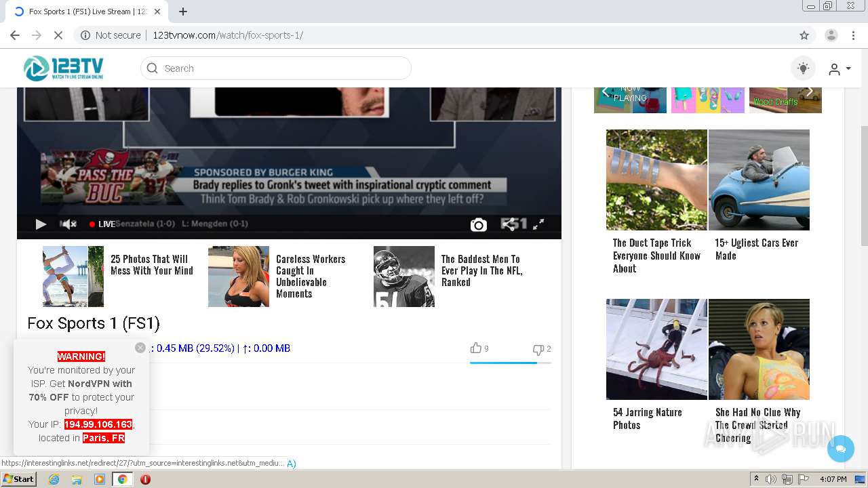Click the NFL player black-and-white thumbnail

tap(404, 277)
